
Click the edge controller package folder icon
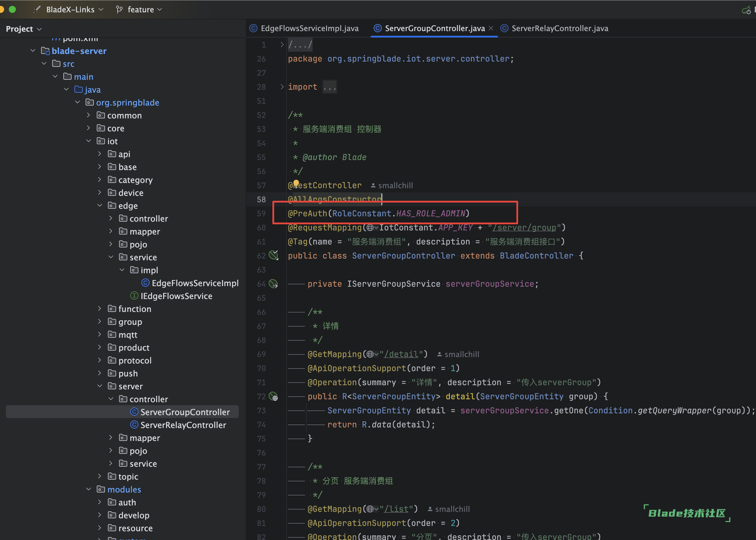[123, 218]
